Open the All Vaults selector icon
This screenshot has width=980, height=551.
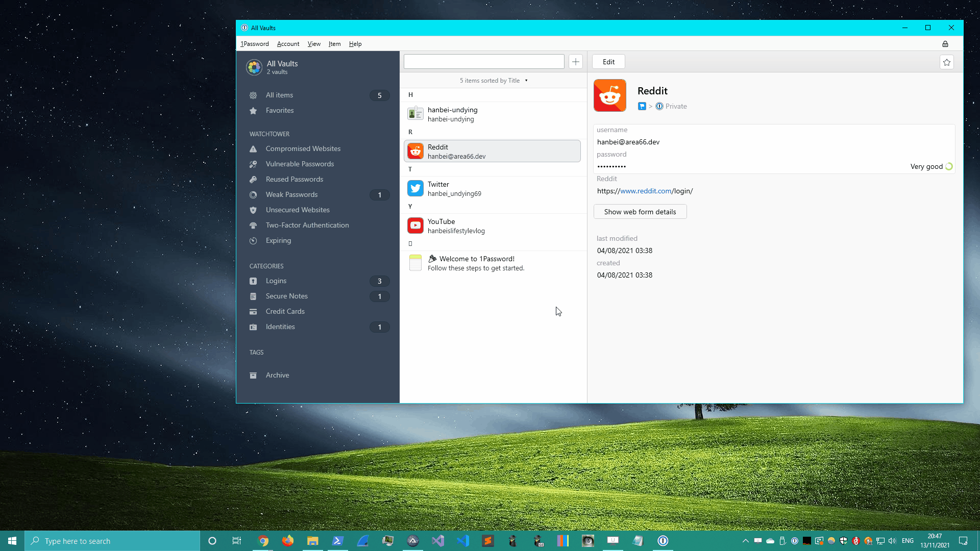254,67
